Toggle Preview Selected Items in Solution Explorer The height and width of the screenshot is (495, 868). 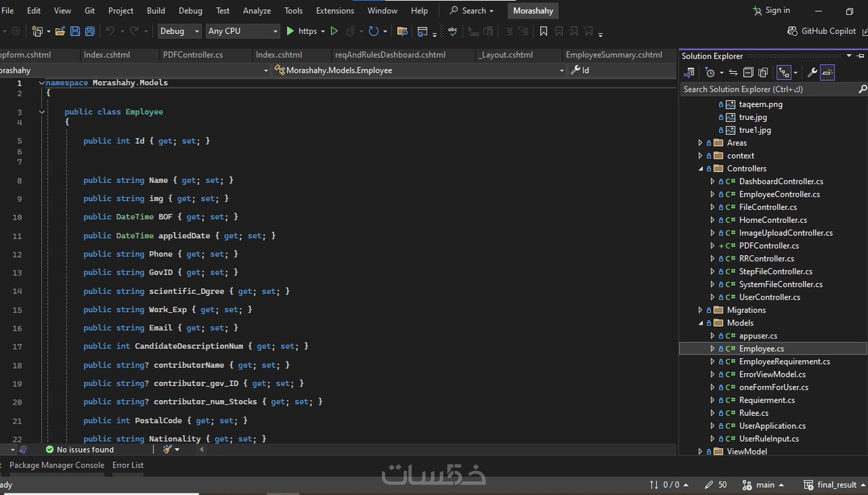(827, 73)
